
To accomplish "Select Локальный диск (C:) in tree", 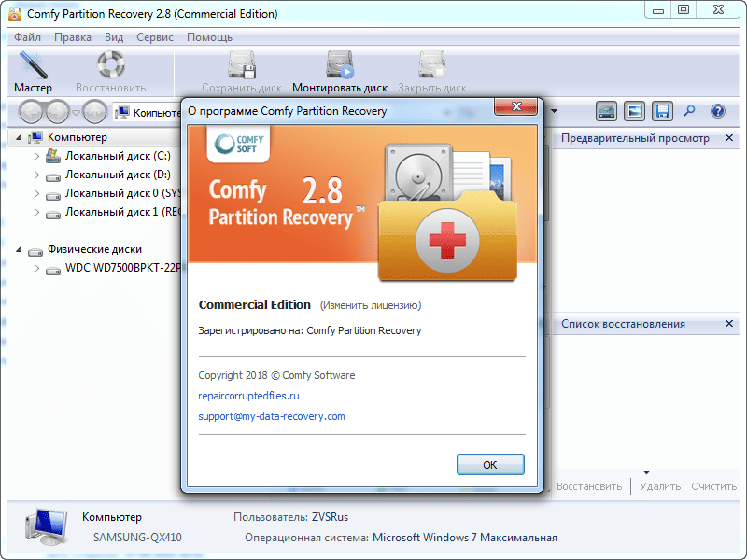I will coord(118,156).
